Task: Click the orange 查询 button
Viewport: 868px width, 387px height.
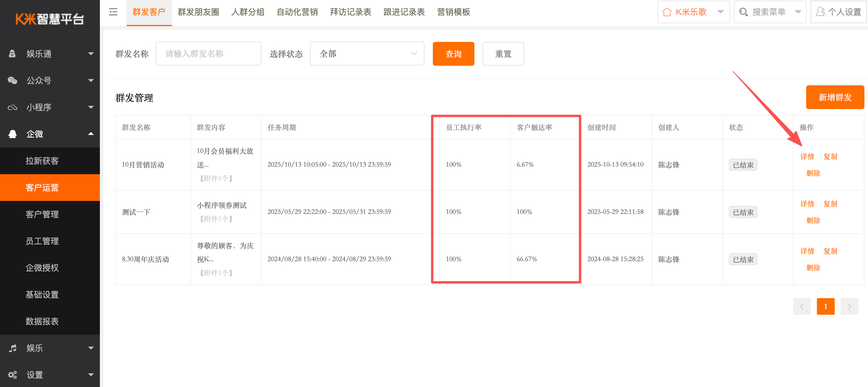Action: tap(453, 54)
